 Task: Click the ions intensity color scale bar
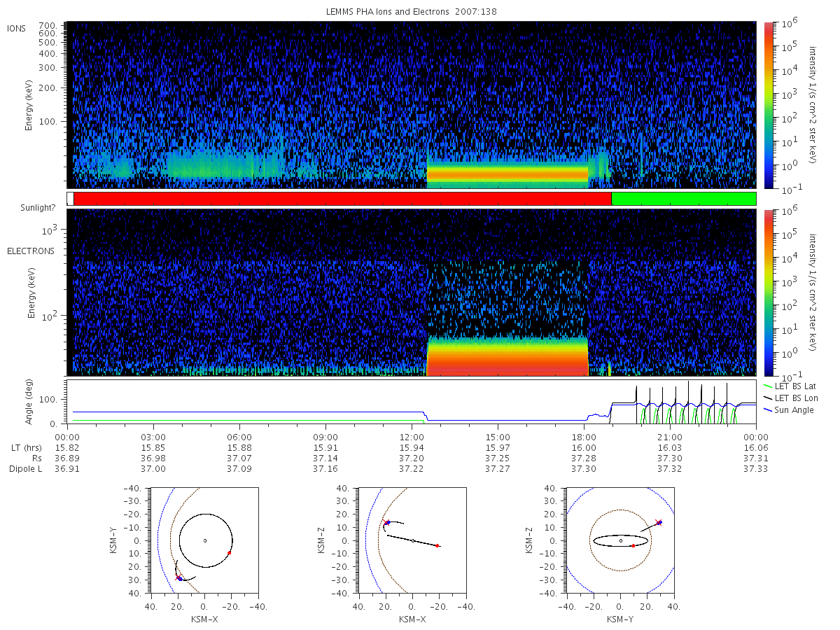(769, 105)
